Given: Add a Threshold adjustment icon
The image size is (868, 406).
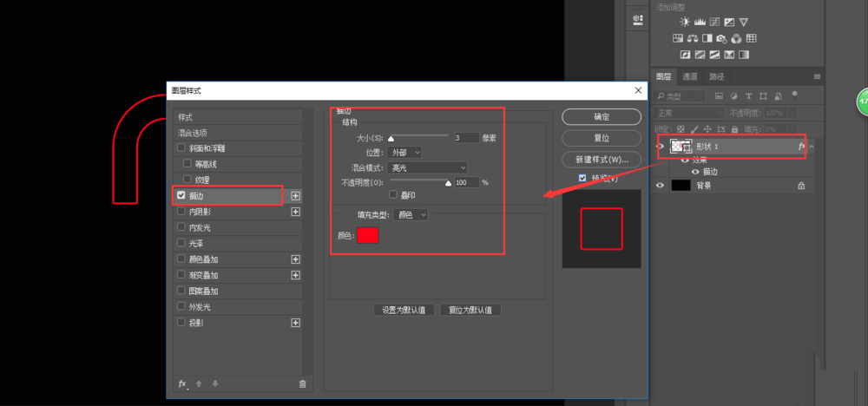Looking at the screenshot, I should point(714,54).
